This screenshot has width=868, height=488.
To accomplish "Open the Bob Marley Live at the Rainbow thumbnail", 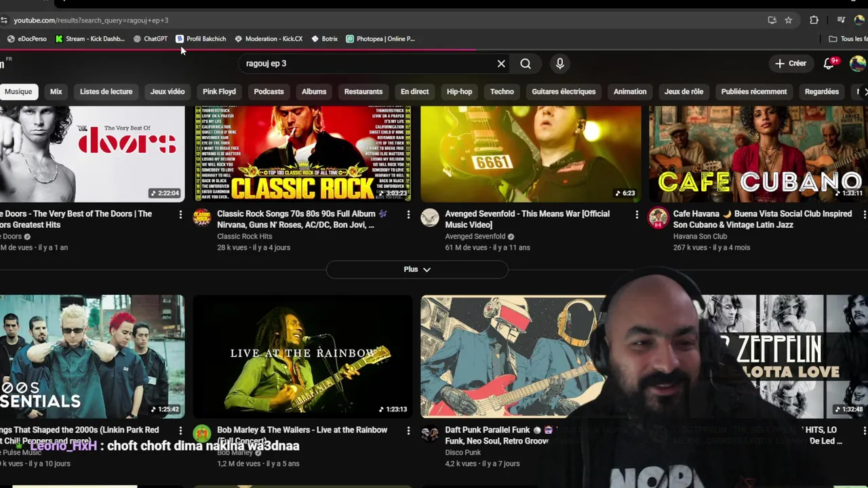I will tap(302, 356).
